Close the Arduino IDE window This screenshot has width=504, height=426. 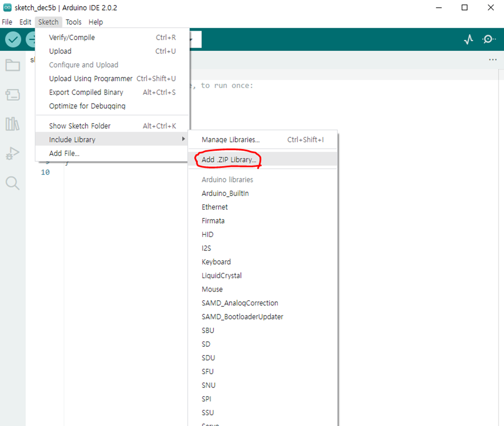click(491, 8)
